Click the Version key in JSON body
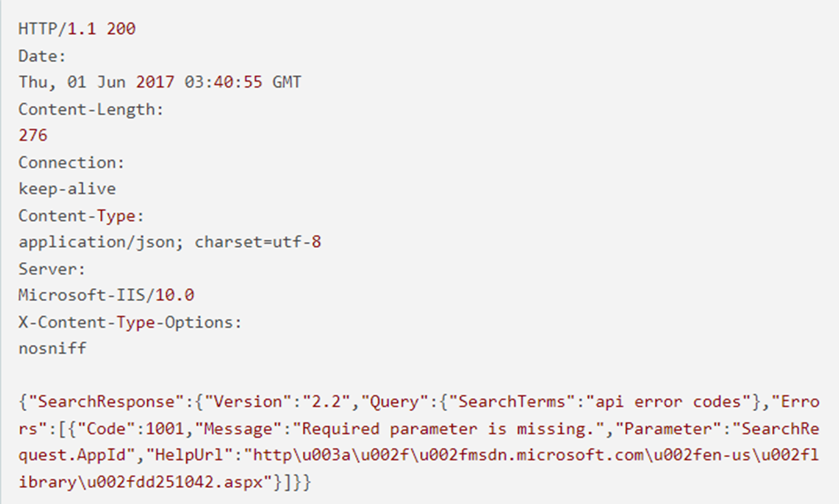The image size is (839, 504). pyautogui.click(x=249, y=402)
